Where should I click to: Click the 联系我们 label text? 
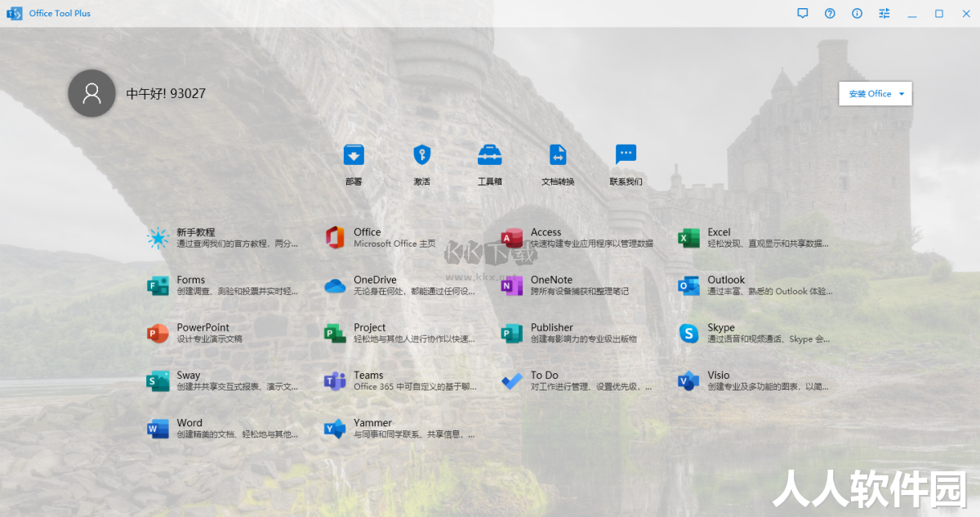626,181
